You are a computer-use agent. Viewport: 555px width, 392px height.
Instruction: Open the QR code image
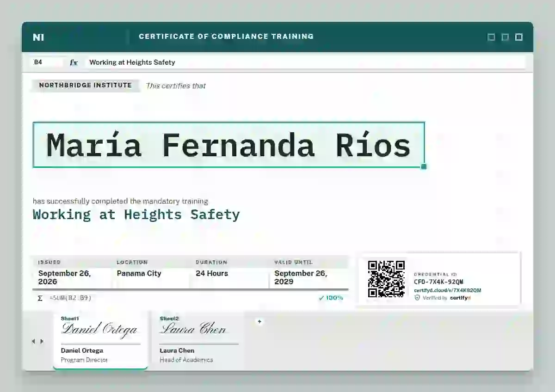[x=386, y=279]
